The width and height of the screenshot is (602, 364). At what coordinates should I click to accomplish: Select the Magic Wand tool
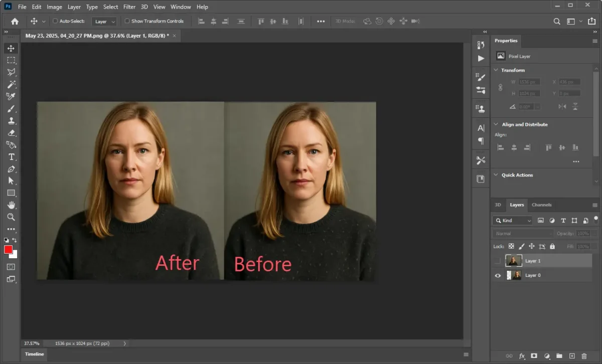coord(11,84)
